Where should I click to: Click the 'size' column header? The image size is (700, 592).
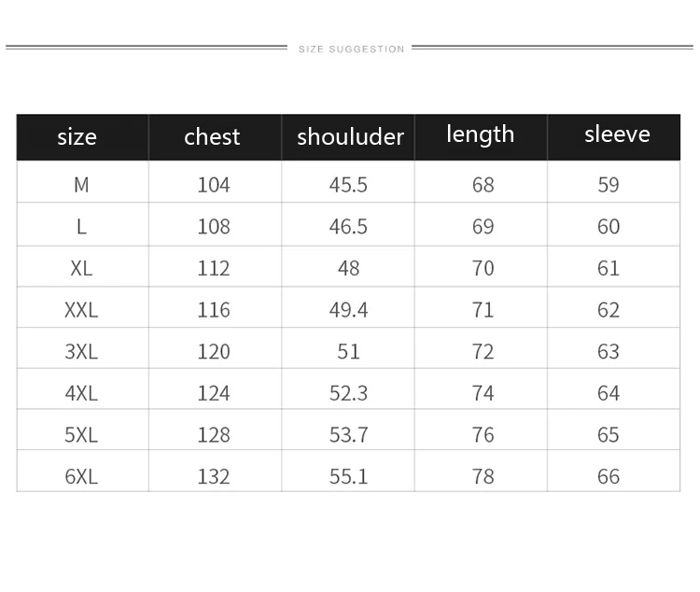coord(77,137)
